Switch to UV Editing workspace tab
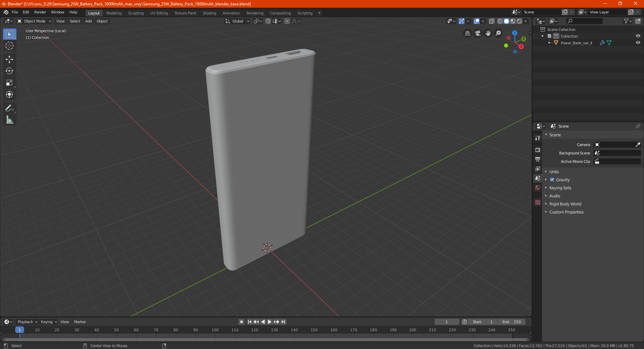 click(159, 13)
